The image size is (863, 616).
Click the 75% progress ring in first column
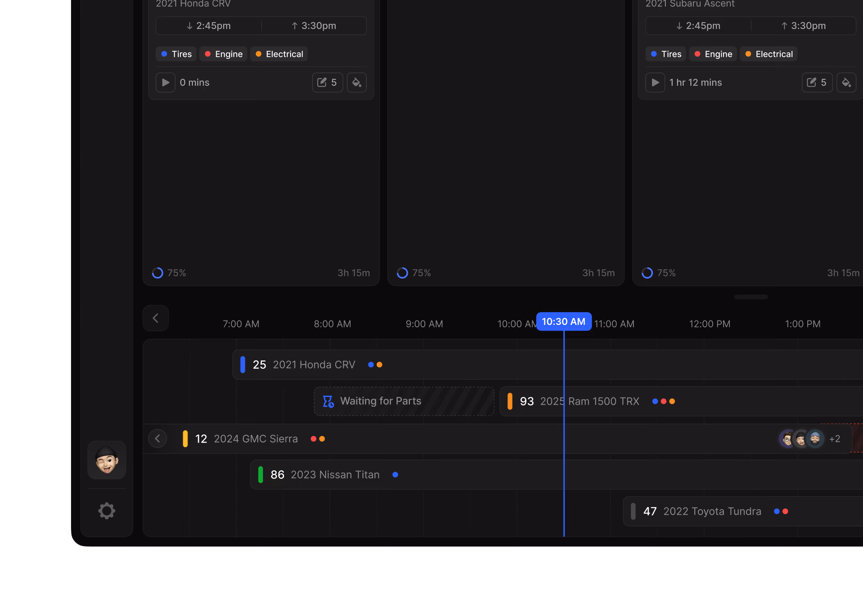pyautogui.click(x=157, y=273)
